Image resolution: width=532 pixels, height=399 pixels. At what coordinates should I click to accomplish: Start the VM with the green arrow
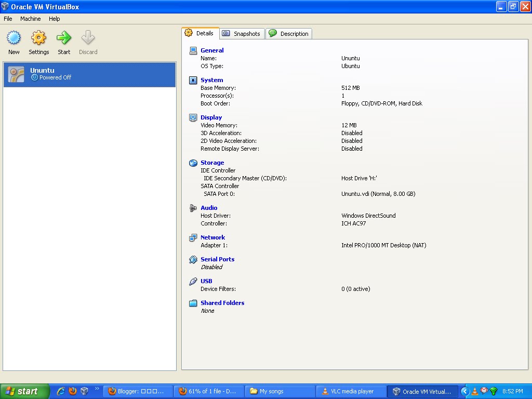[64, 37]
